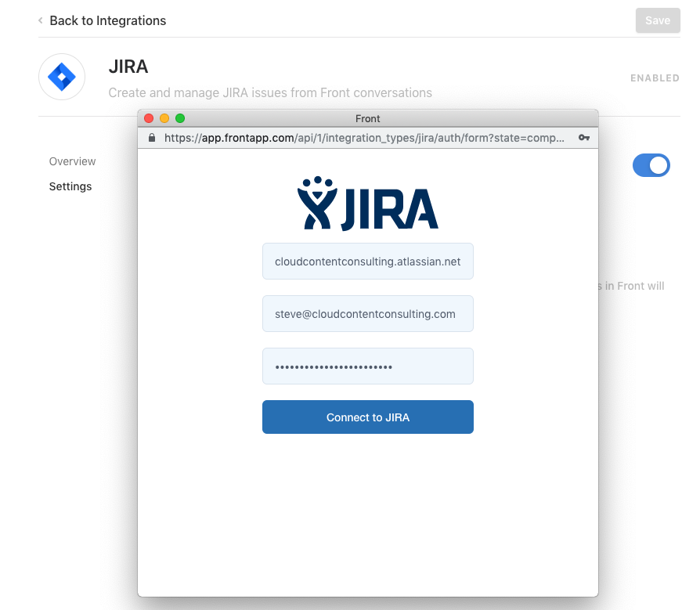Minimize the Front popup with yellow button
700x610 pixels.
coord(164,118)
